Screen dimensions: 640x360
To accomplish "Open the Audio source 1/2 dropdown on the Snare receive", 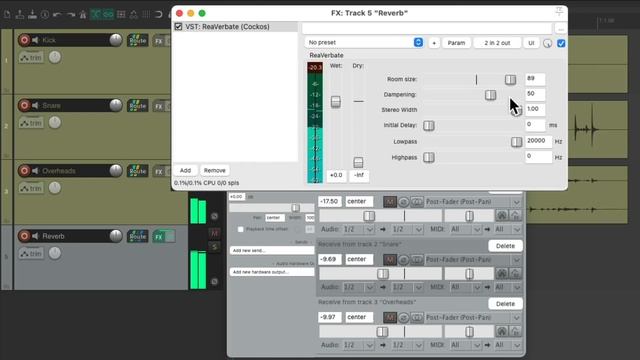I will [x=358, y=287].
